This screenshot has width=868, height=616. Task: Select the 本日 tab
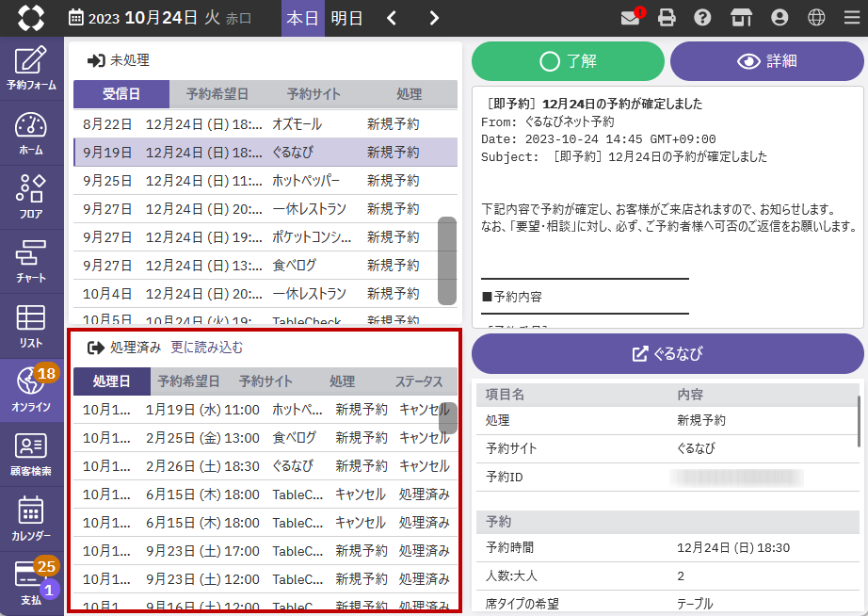[302, 18]
